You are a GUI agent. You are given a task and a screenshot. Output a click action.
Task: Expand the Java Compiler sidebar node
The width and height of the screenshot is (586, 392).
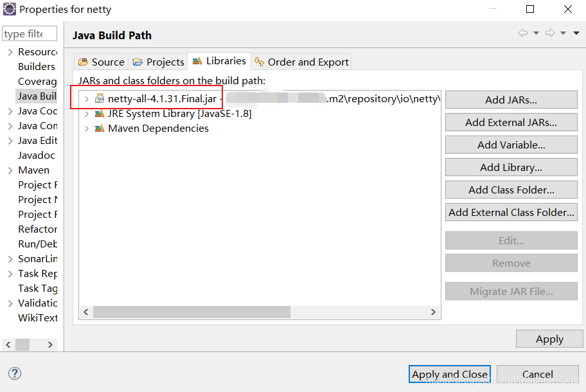point(10,127)
